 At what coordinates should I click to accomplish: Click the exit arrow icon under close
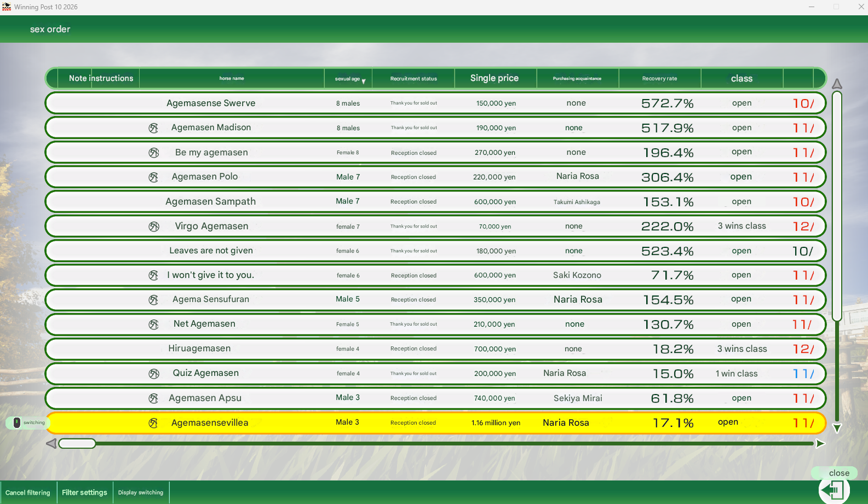point(834,490)
